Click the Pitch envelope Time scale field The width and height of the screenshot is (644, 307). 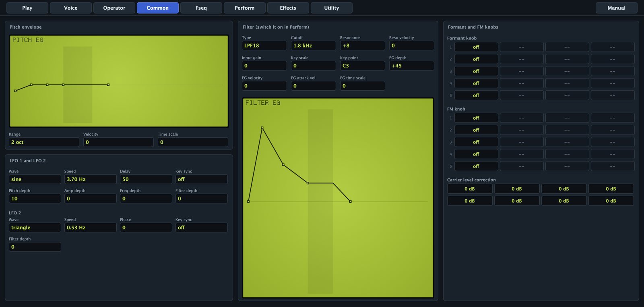pos(193,142)
